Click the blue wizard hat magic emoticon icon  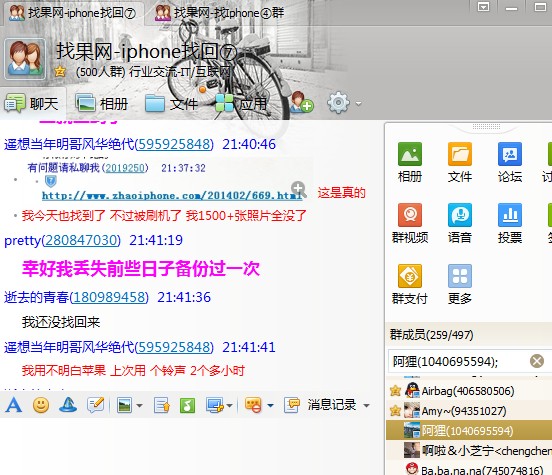[68, 405]
